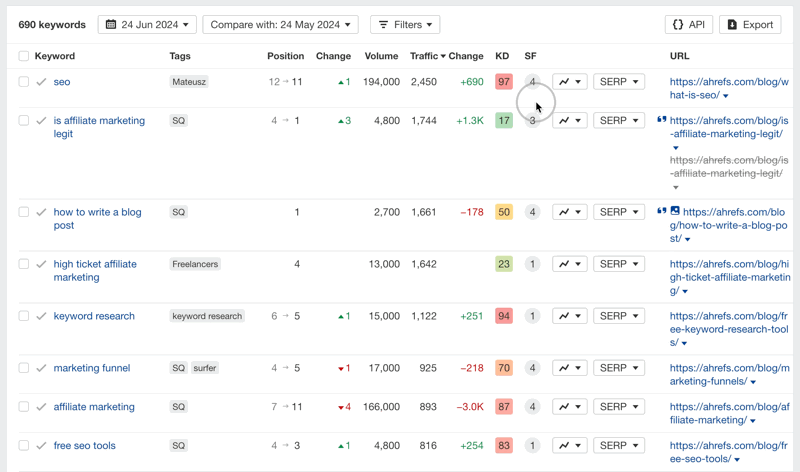
Task: Click the Mateusz tag on the seo row
Action: click(x=189, y=82)
